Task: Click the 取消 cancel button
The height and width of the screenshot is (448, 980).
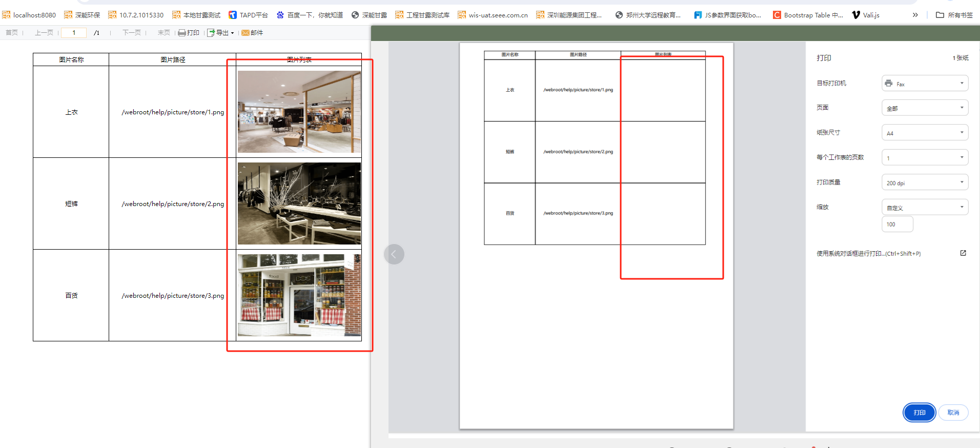Action: coord(953,413)
